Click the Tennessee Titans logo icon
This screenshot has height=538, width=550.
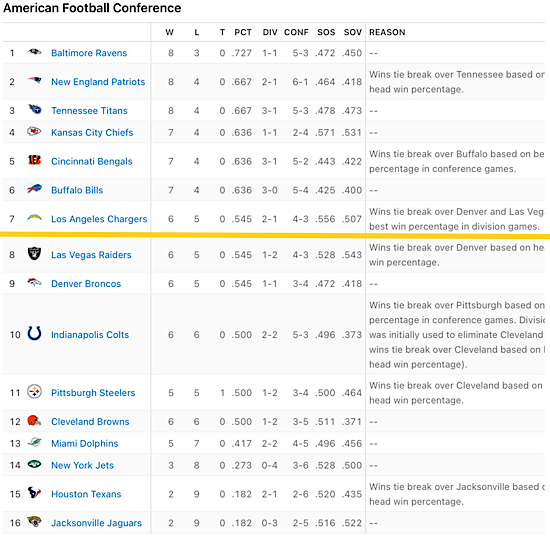(34, 110)
